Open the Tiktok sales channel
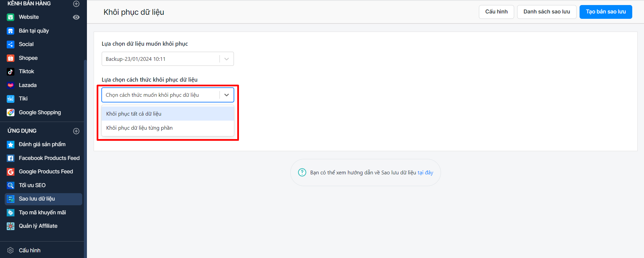 [x=27, y=72]
